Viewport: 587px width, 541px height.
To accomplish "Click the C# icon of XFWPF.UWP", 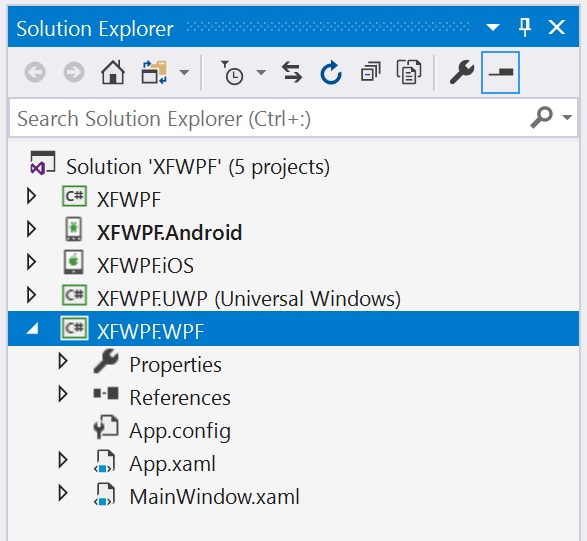I will tap(74, 295).
